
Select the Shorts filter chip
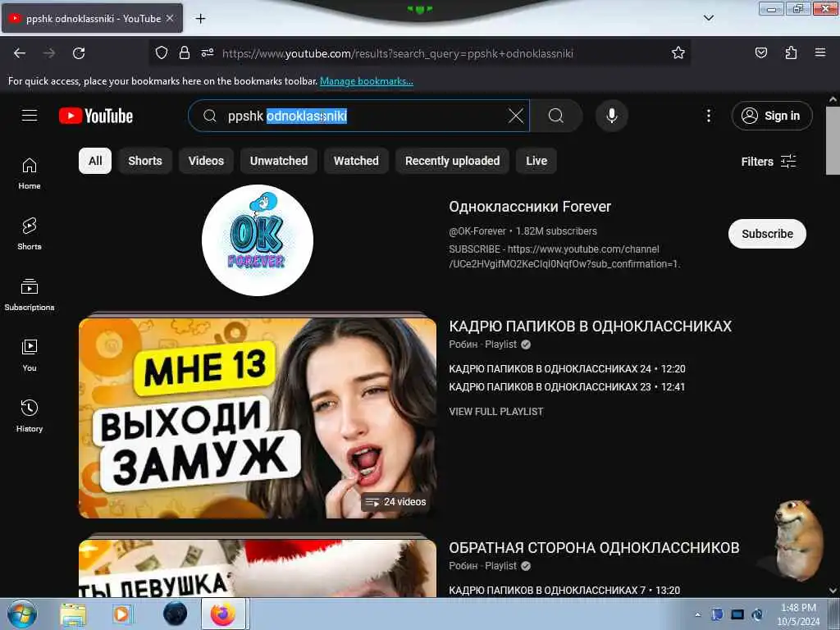(x=145, y=161)
